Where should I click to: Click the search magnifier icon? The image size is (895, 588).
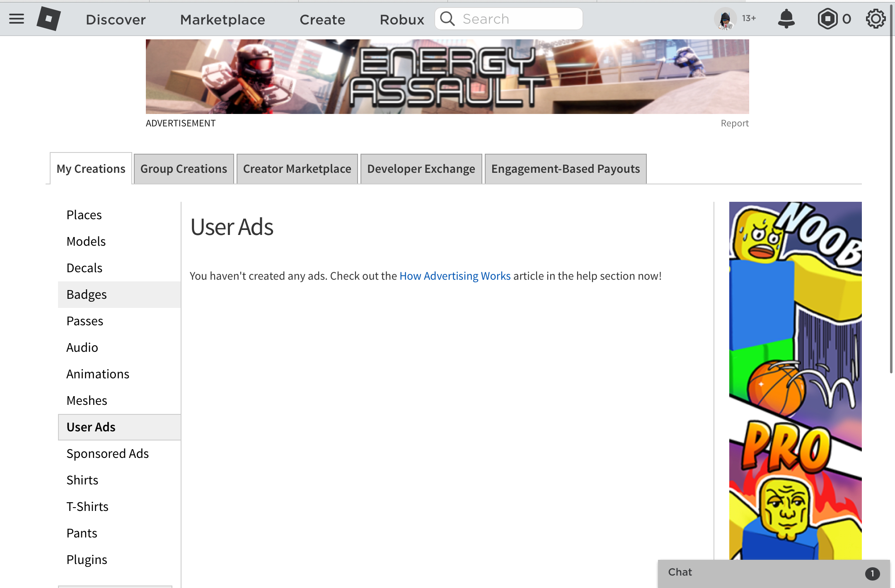click(x=447, y=19)
